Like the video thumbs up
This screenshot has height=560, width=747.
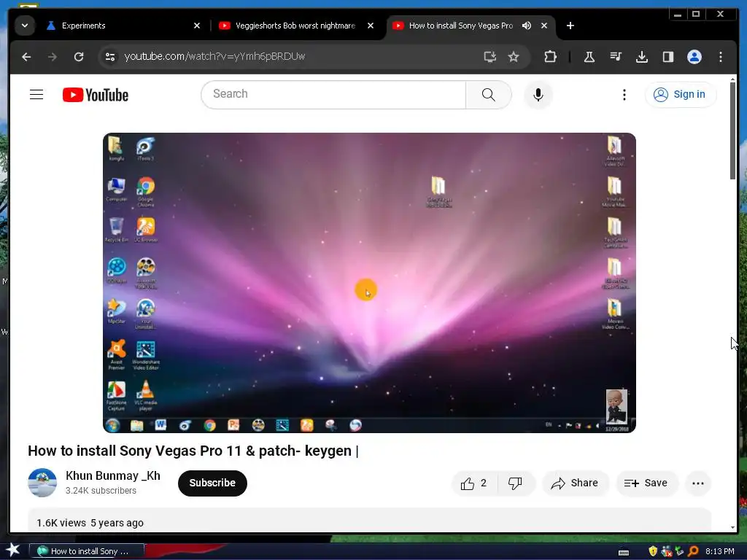[x=474, y=483]
